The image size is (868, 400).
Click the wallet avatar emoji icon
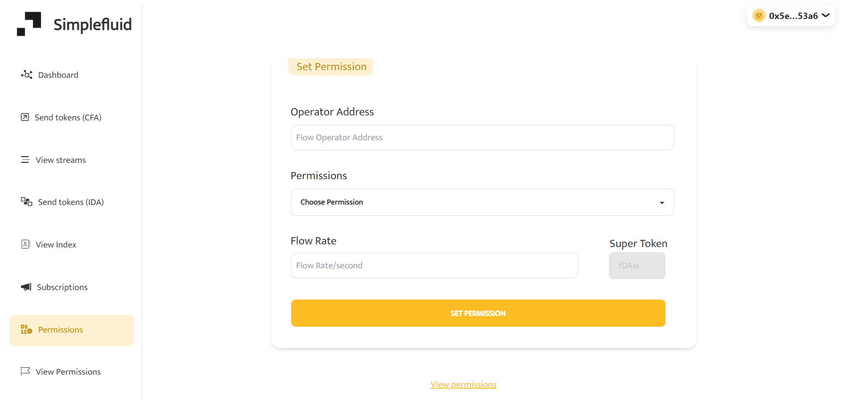tap(759, 16)
